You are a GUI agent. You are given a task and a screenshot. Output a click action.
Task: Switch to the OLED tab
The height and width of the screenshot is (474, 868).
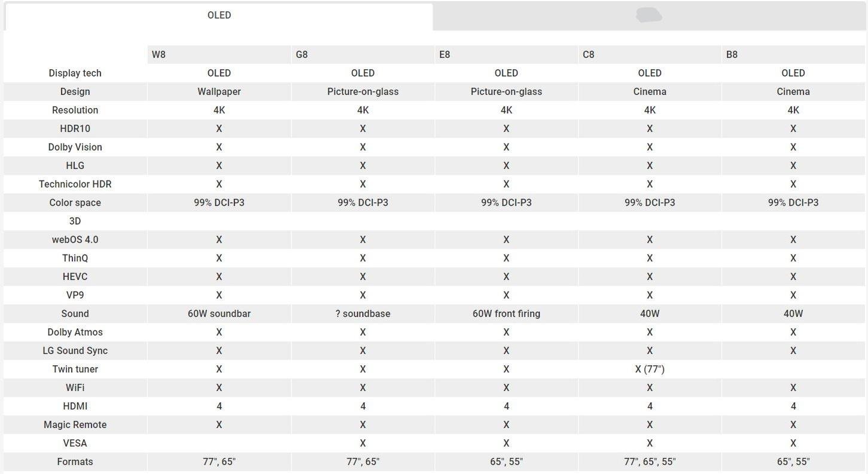tap(219, 16)
